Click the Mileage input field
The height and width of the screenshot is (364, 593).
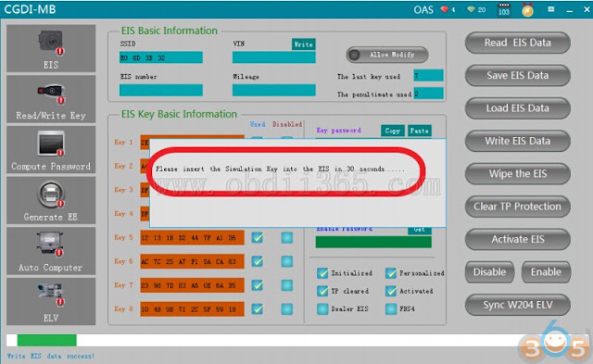274,91
